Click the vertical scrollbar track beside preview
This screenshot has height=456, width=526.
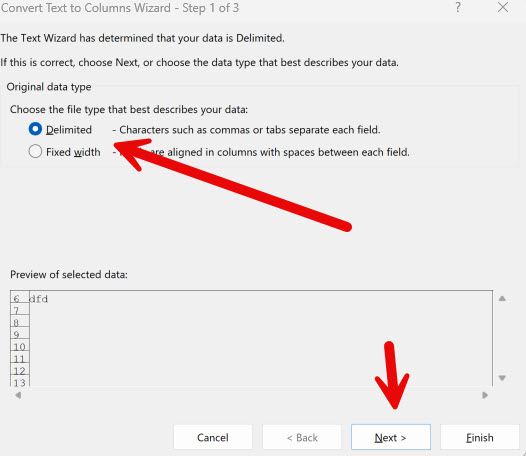click(502, 338)
